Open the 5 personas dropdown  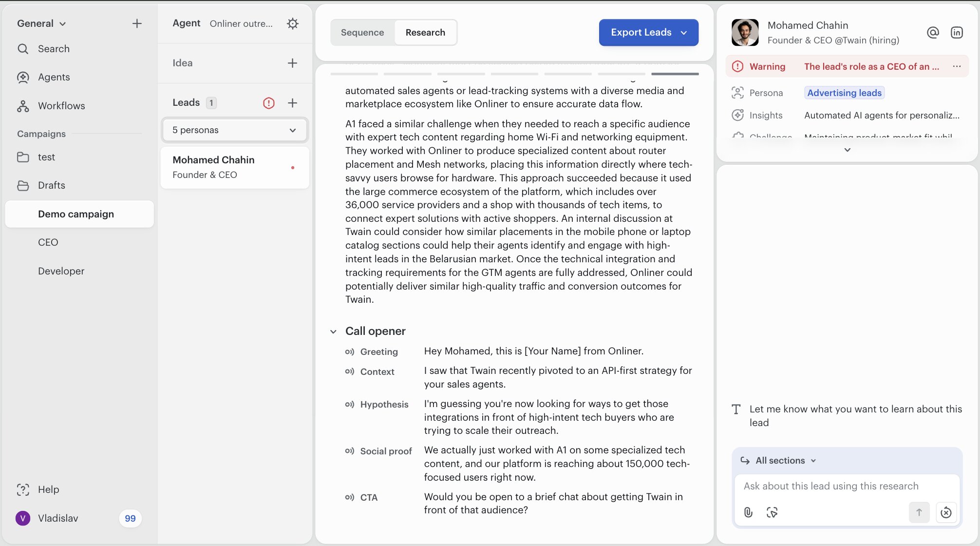tap(235, 130)
